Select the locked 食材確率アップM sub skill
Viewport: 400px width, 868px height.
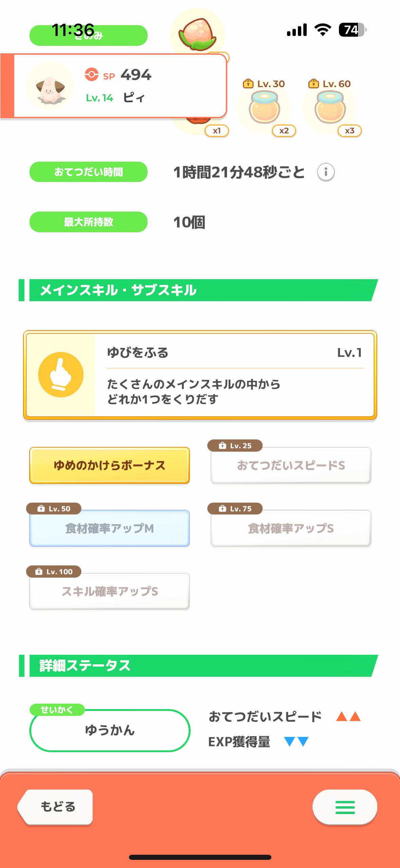tap(110, 528)
